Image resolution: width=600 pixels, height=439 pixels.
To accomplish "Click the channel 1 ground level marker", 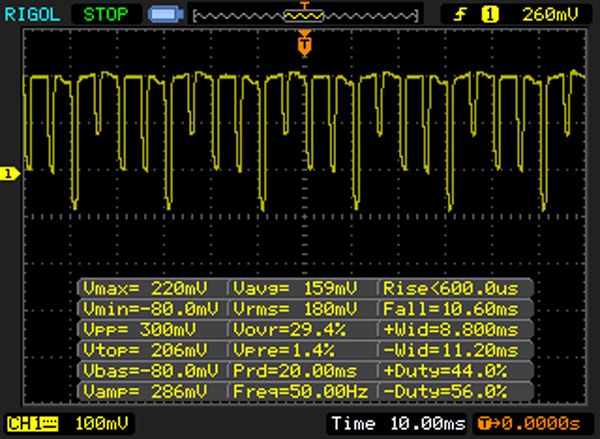I will click(x=9, y=174).
